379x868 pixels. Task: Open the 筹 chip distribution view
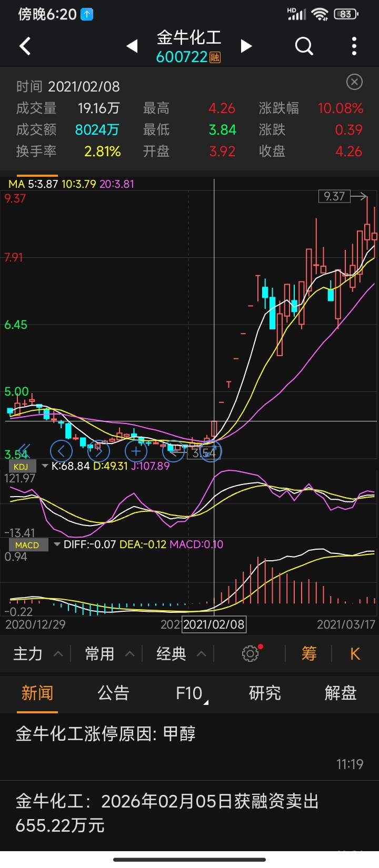[x=309, y=653]
